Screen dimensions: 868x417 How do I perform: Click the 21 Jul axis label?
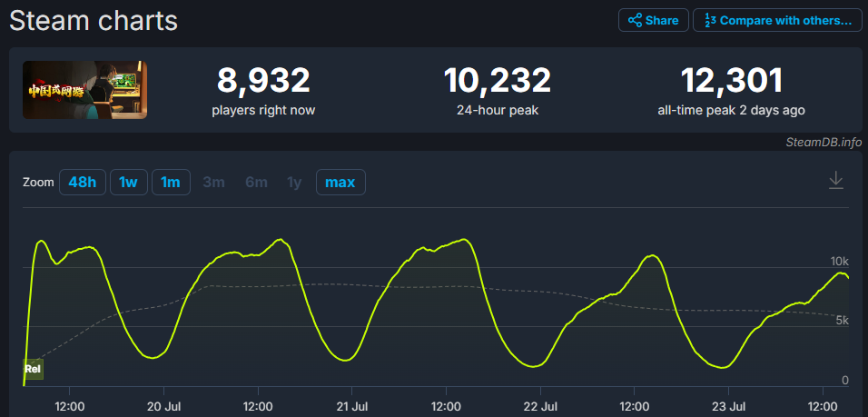(352, 406)
